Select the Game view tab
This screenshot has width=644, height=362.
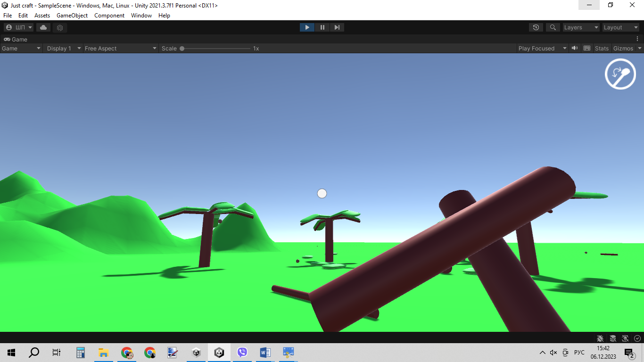pos(16,39)
